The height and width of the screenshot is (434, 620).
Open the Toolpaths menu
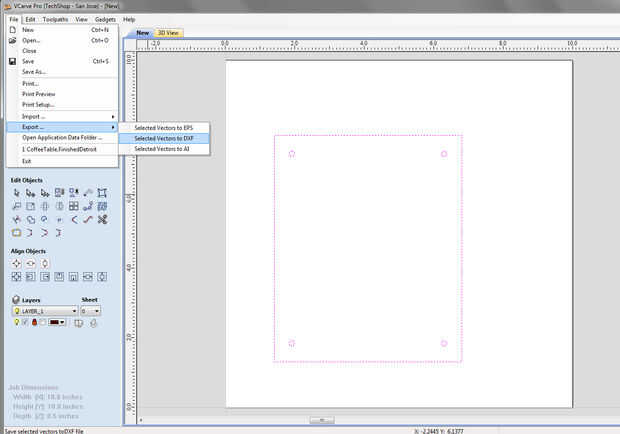[x=55, y=19]
